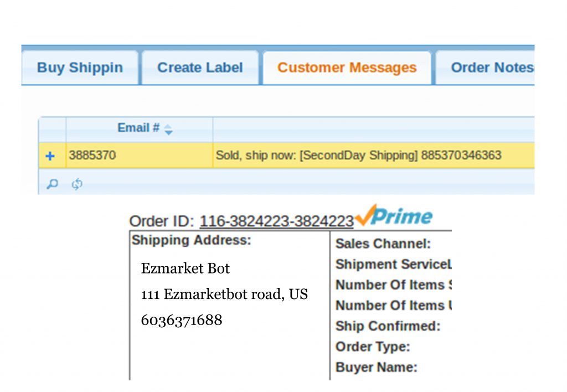
Task: Click the Buyer Name label
Action: 376,368
